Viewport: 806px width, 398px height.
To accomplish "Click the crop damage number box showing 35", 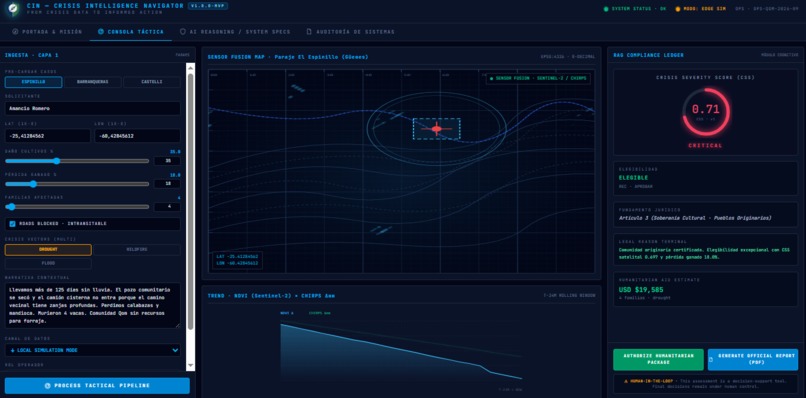I will pyautogui.click(x=167, y=161).
